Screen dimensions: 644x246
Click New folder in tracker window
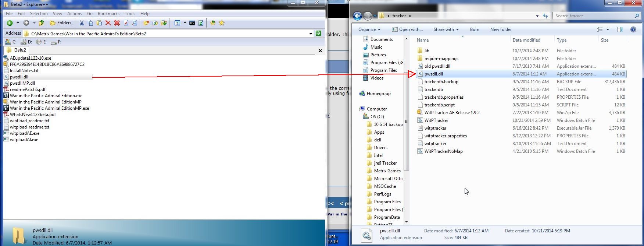tap(501, 29)
